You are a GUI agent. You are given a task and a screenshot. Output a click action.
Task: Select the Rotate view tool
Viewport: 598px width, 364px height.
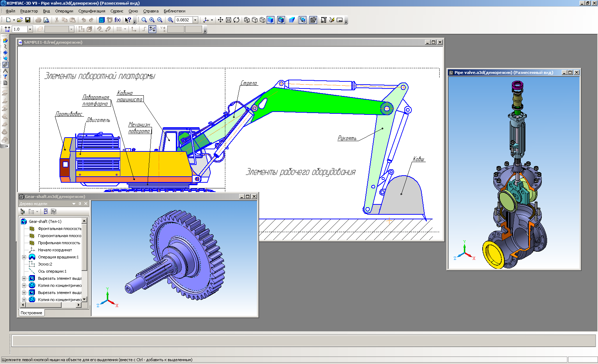[x=236, y=20]
